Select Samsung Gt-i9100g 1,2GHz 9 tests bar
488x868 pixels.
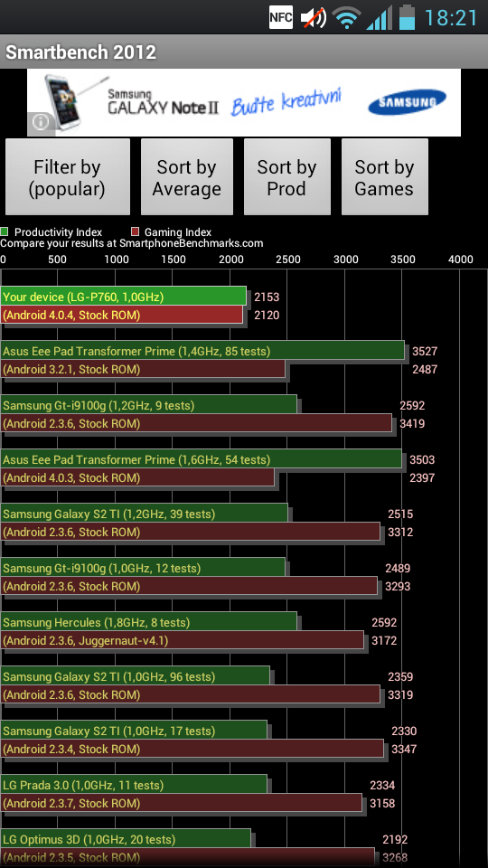[149, 405]
